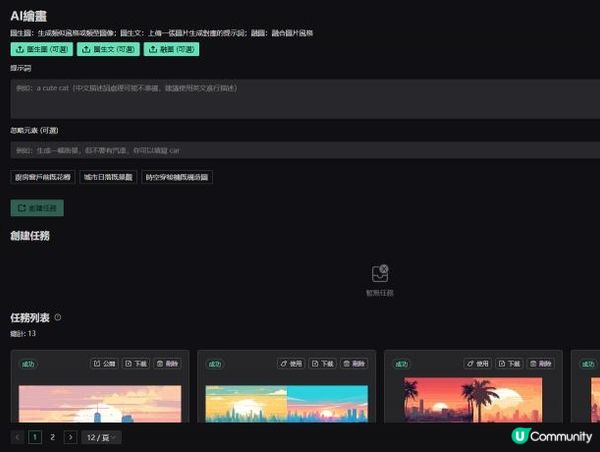Go to page 2 in pagination

(52, 437)
